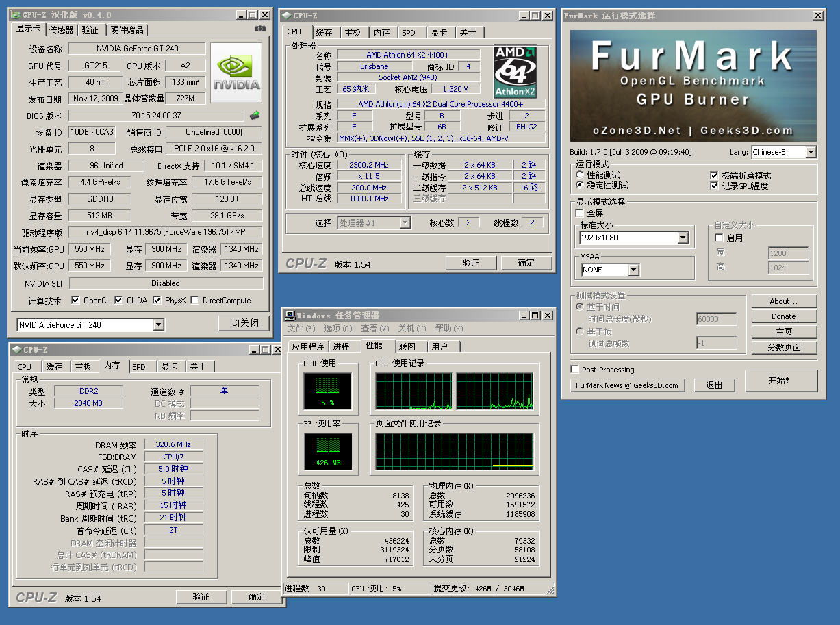Click 确定 button in the CPU-Z memory window

[x=257, y=597]
